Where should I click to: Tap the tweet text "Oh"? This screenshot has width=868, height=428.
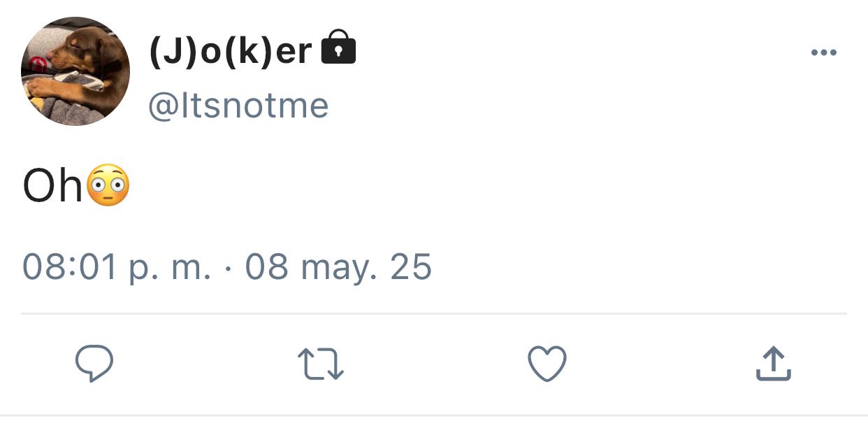pyautogui.click(x=53, y=187)
